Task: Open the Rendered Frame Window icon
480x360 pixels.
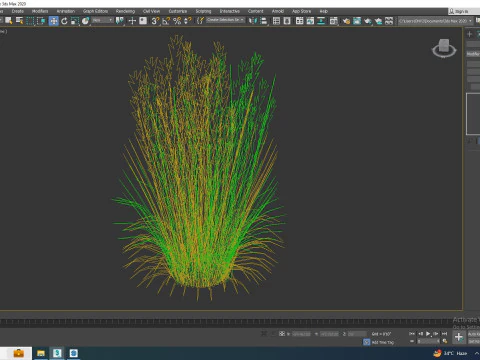Action: click(x=357, y=21)
